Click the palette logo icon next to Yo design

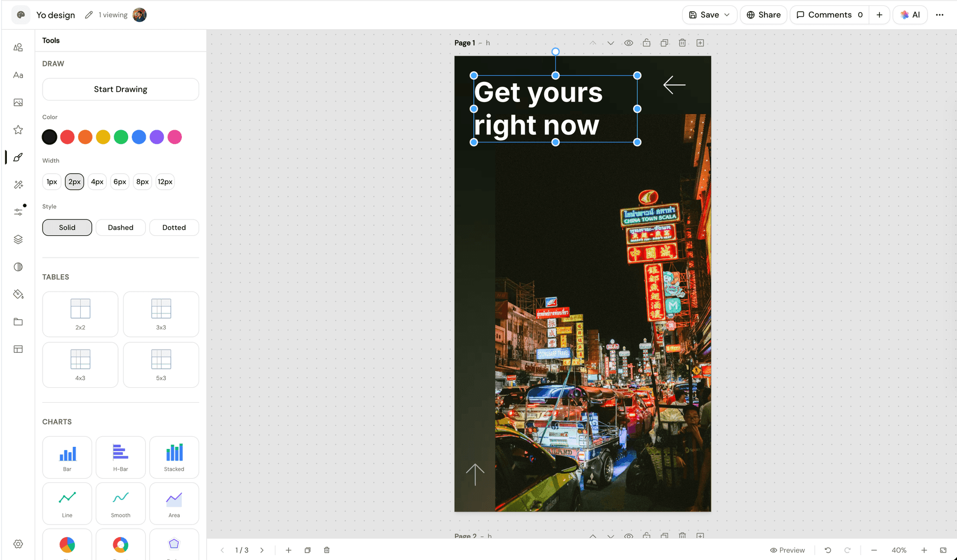point(21,15)
